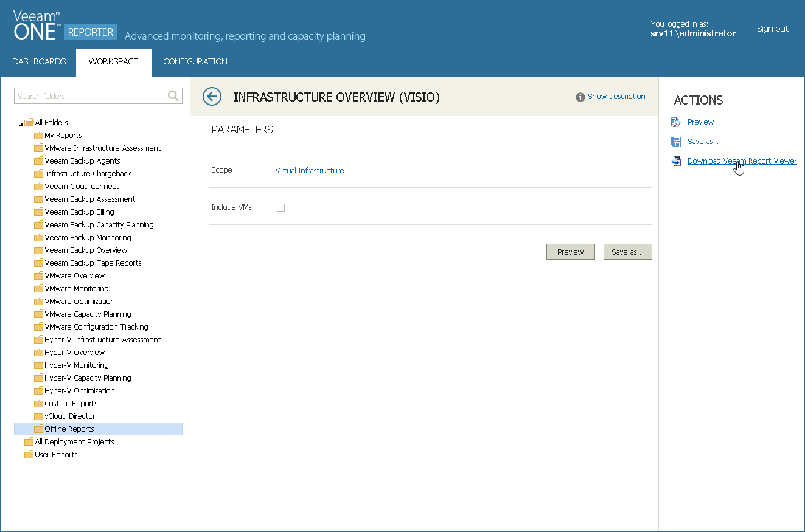Image resolution: width=805 pixels, height=532 pixels.
Task: Switch to the Workspace tab
Action: (x=114, y=61)
